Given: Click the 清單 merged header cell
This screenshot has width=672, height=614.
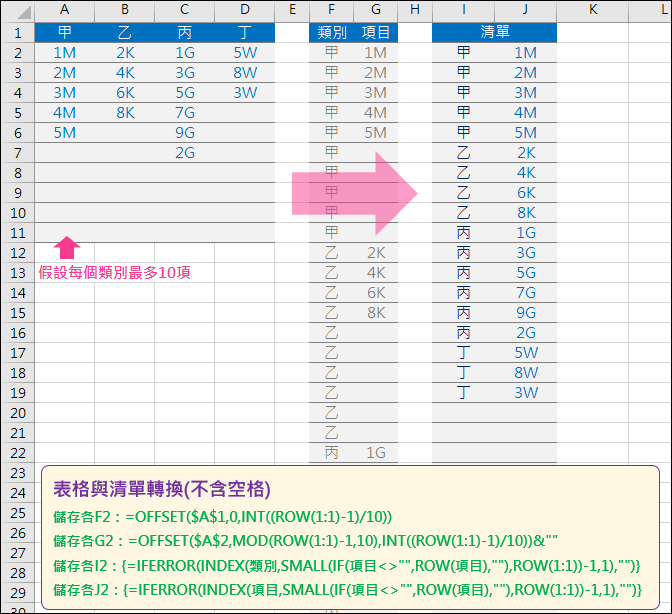Looking at the screenshot, I should pos(494,33).
